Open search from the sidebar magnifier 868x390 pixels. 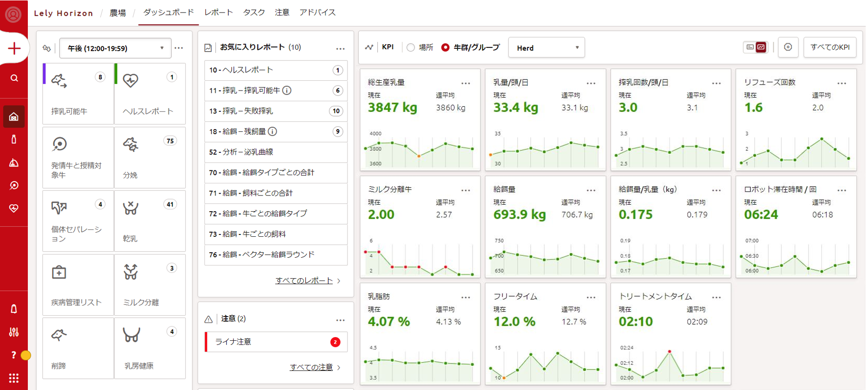coord(14,78)
